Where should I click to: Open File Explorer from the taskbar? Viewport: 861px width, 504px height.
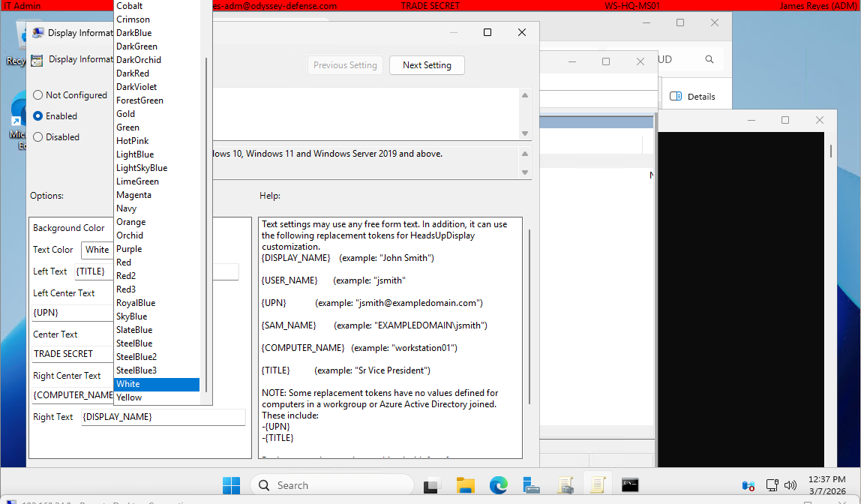click(466, 484)
